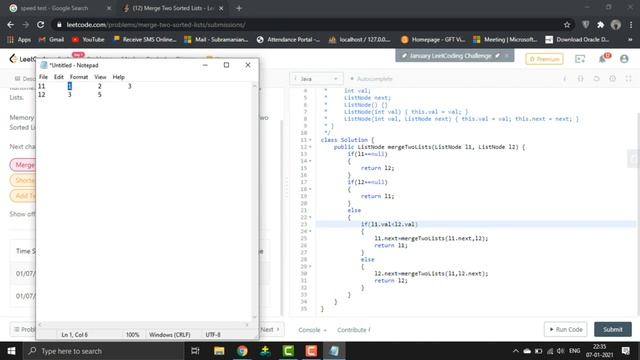Collapse code fold at line 12

(x=310, y=147)
